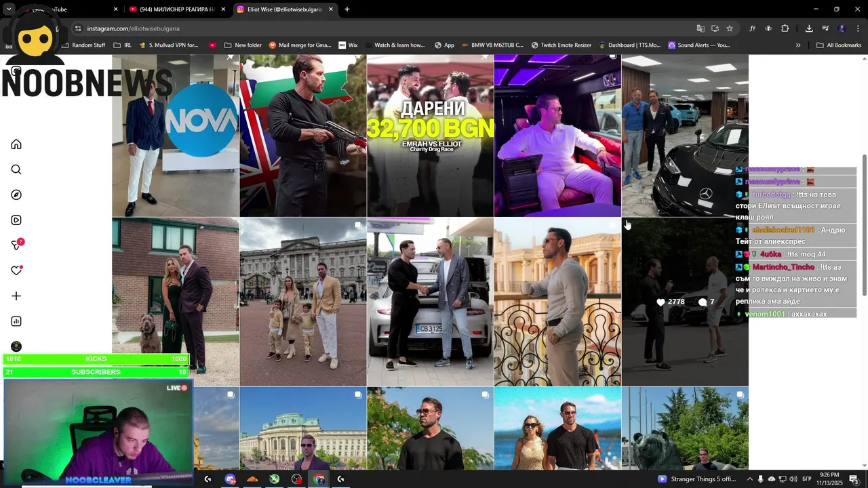Open Watch & learn how bookmark
Screen dimensions: 868x488
pos(394,45)
